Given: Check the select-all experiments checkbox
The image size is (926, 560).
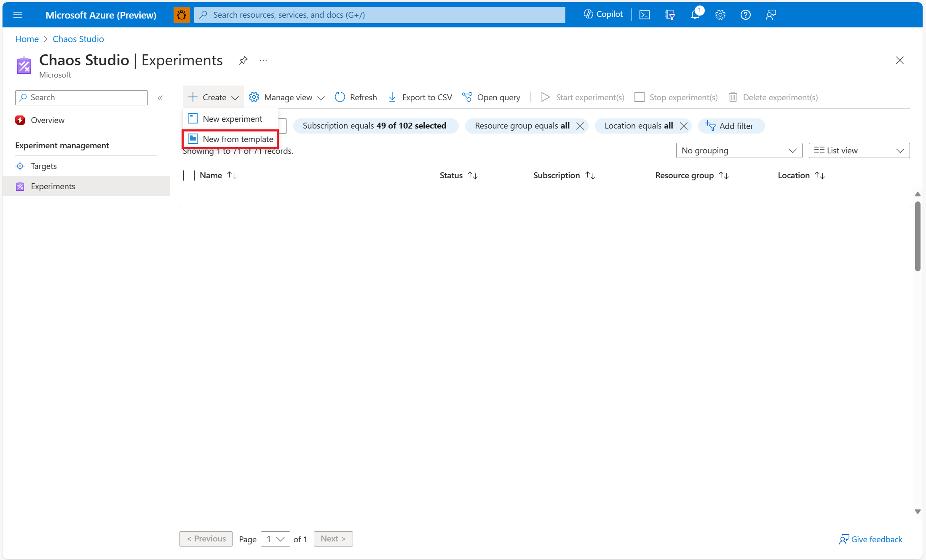Looking at the screenshot, I should pos(189,175).
